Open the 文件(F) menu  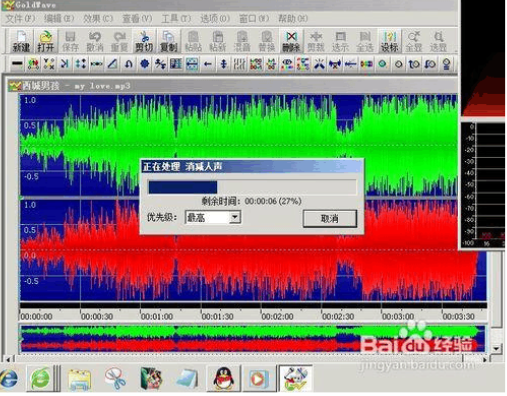[20, 19]
